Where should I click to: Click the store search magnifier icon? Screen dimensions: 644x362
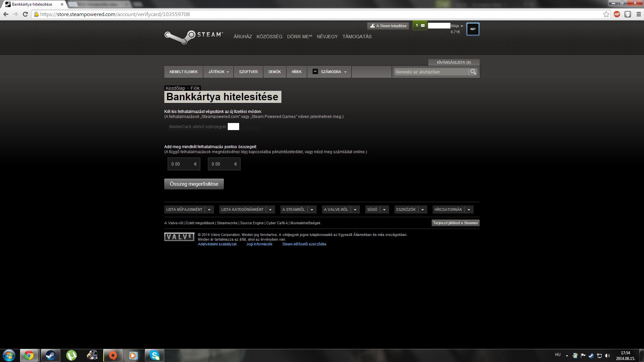pos(473,72)
